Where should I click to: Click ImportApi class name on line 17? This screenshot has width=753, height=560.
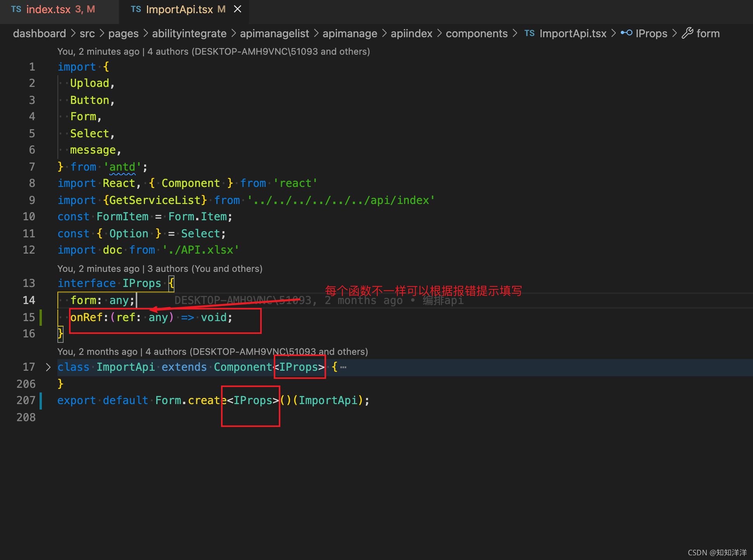(126, 367)
